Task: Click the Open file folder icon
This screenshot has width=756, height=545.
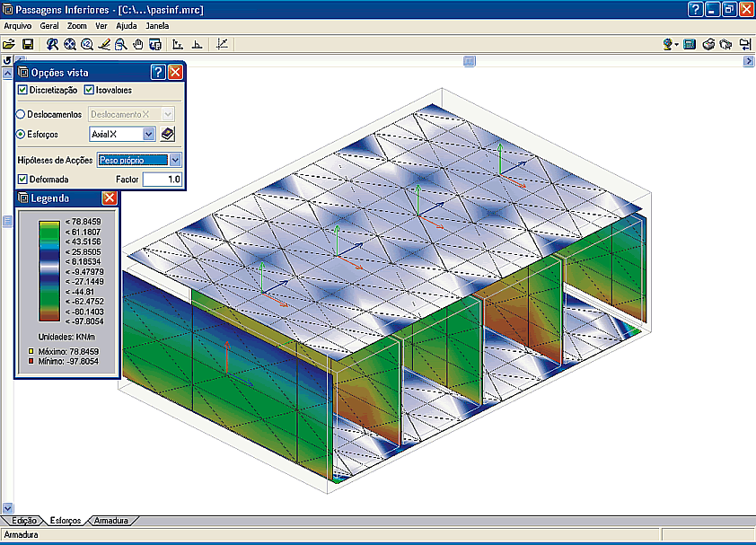Action: [9, 43]
